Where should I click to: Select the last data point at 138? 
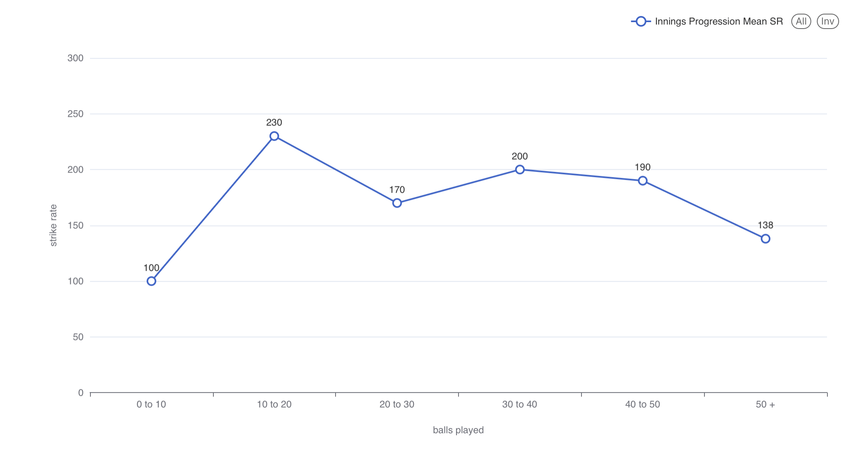[765, 239]
